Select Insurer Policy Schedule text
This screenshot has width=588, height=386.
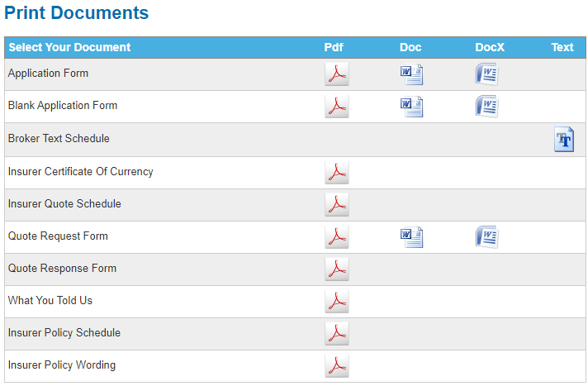click(64, 332)
